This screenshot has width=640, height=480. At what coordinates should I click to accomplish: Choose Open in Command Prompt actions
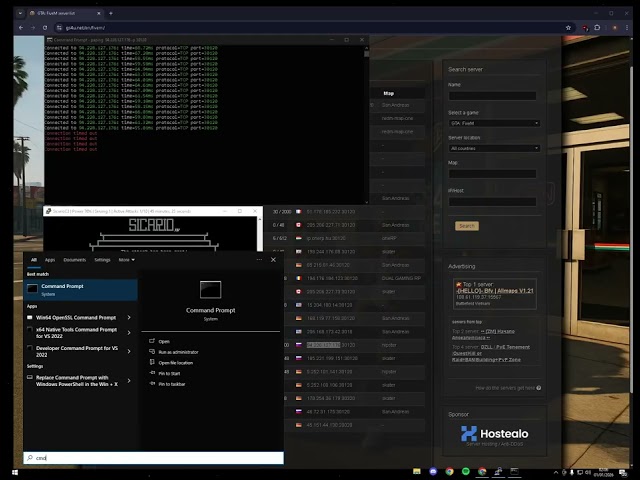click(x=164, y=341)
